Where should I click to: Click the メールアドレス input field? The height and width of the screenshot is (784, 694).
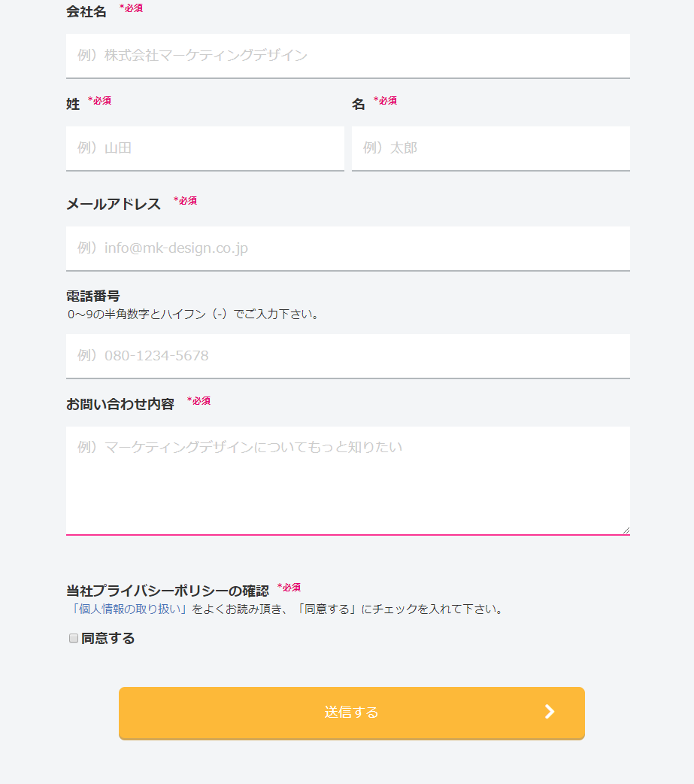tap(347, 248)
